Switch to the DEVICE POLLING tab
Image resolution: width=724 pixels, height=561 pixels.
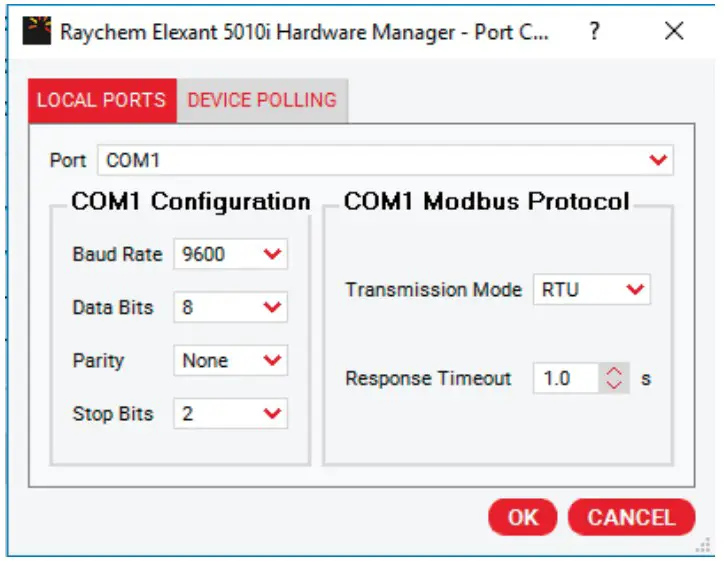point(262,100)
